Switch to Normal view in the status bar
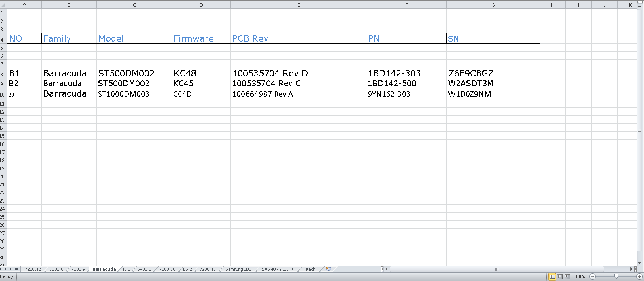644x281 pixels. 552,277
